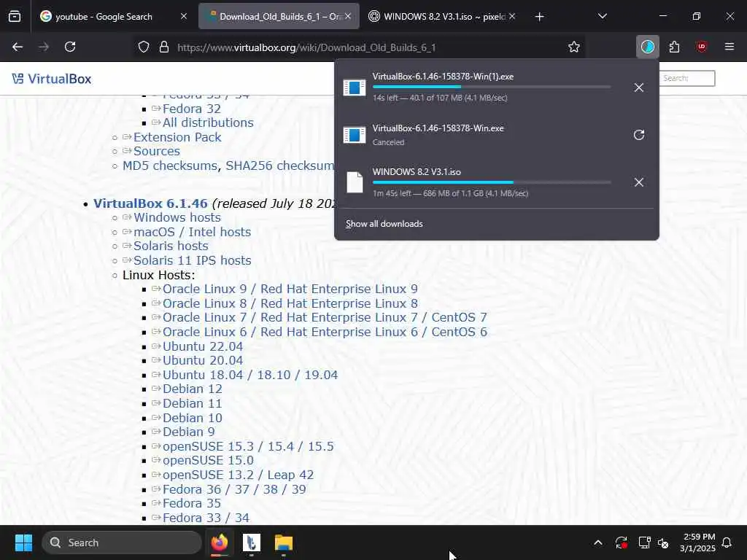Screen dimensions: 747x560
Task: Click the taskbar Search box
Action: click(x=122, y=542)
